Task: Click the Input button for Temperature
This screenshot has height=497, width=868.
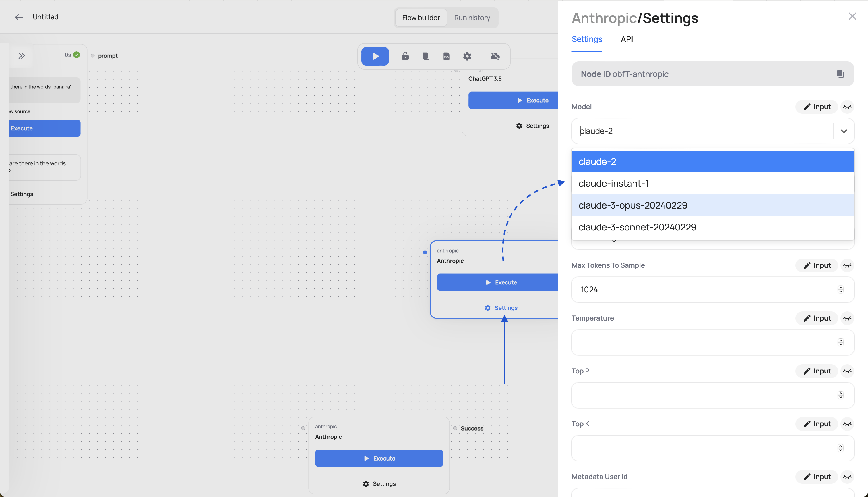Action: 817,318
